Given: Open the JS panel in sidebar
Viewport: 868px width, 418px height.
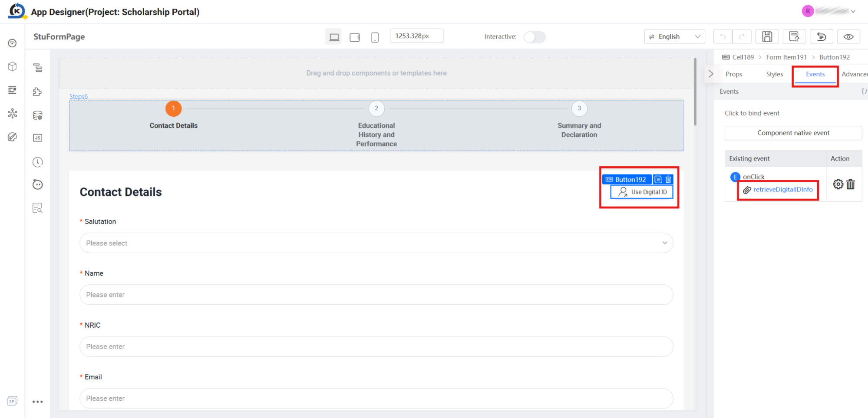Looking at the screenshot, I should point(38,138).
